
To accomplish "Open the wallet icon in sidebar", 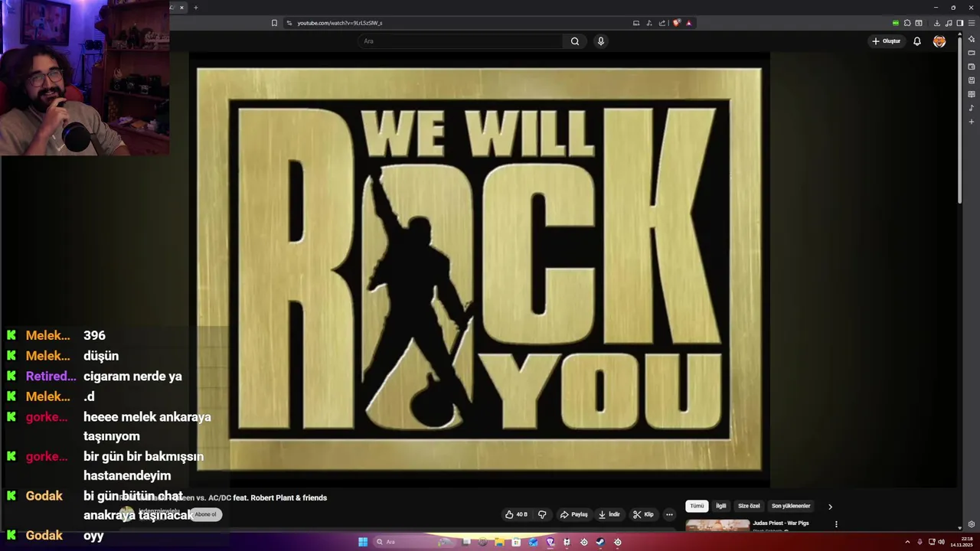I will (x=972, y=67).
